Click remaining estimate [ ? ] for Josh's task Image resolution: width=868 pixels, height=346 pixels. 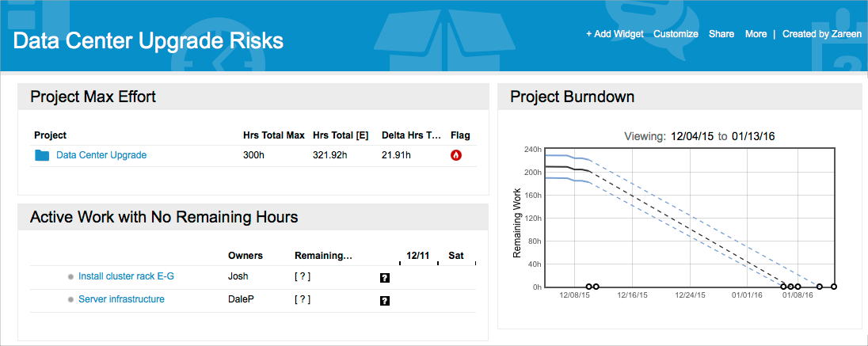tap(302, 277)
